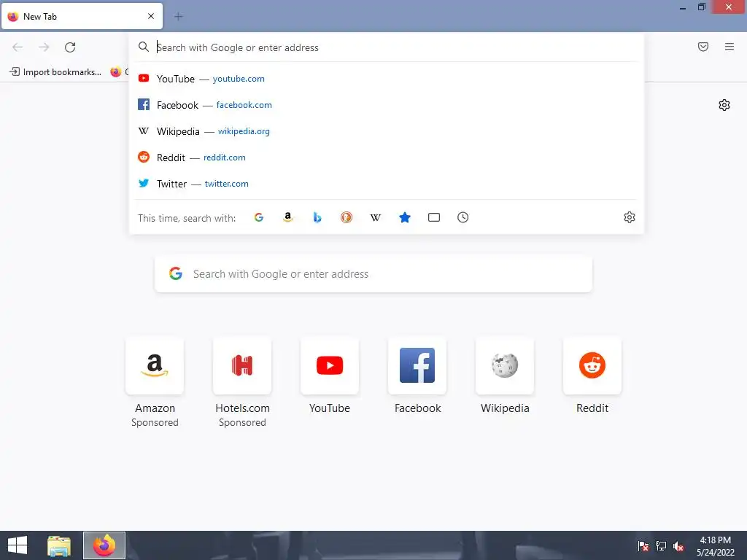Click Firefox icon in the taskbar
The width and height of the screenshot is (747, 560).
point(104,545)
